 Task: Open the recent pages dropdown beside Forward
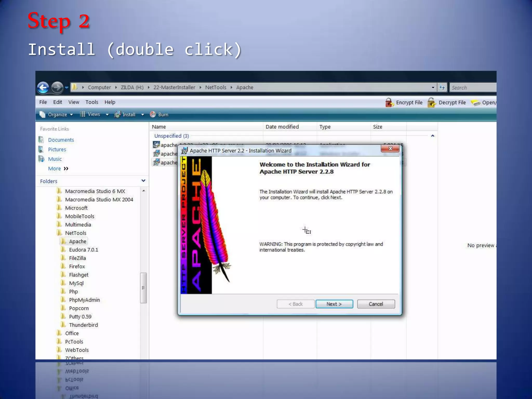[66, 88]
